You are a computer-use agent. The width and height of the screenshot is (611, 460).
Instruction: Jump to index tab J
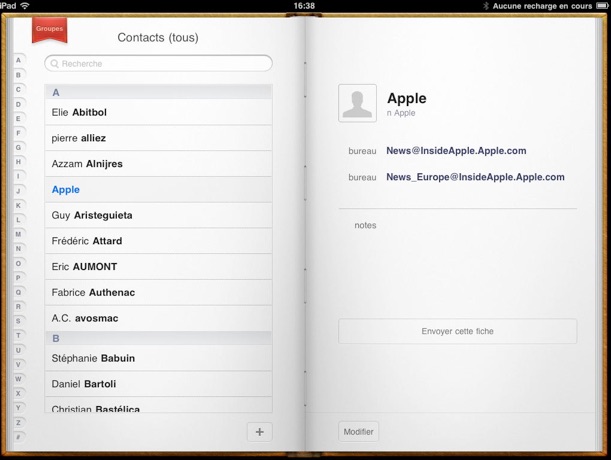[x=18, y=191]
